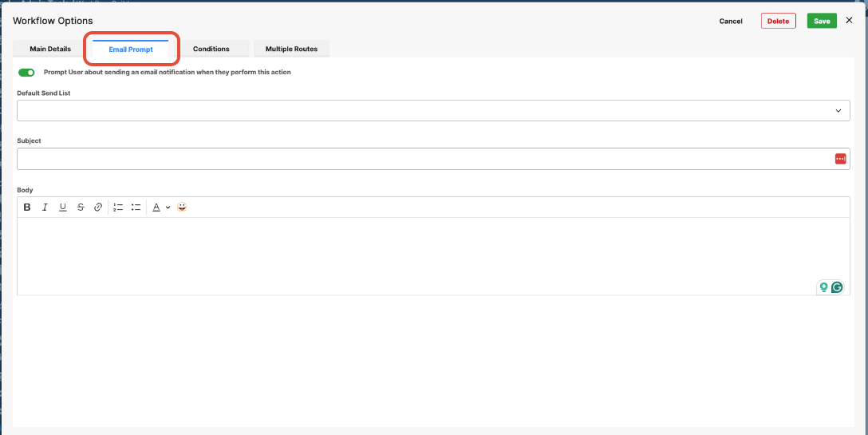
Task: Start a numbered list
Action: [118, 208]
